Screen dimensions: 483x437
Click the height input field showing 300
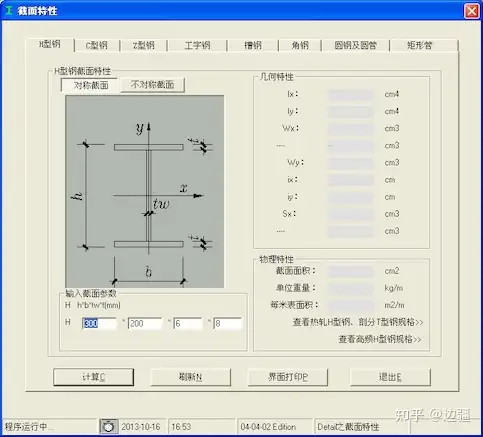pos(99,323)
